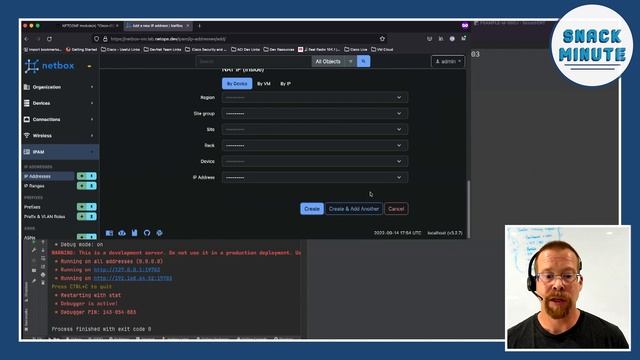Click the green add button beside IP Addresses
Image resolution: width=640 pixels, height=360 pixels.
click(82, 176)
